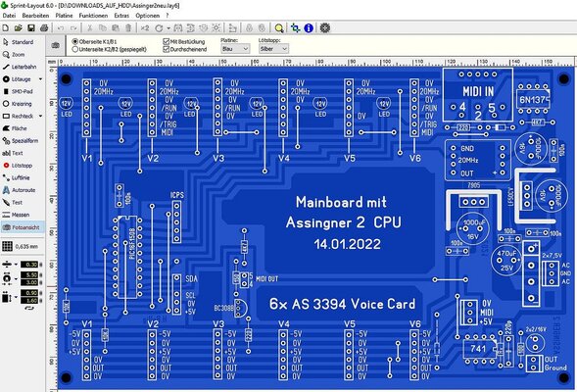
Task: Select the Leiterbahn track tool
Action: pos(20,67)
